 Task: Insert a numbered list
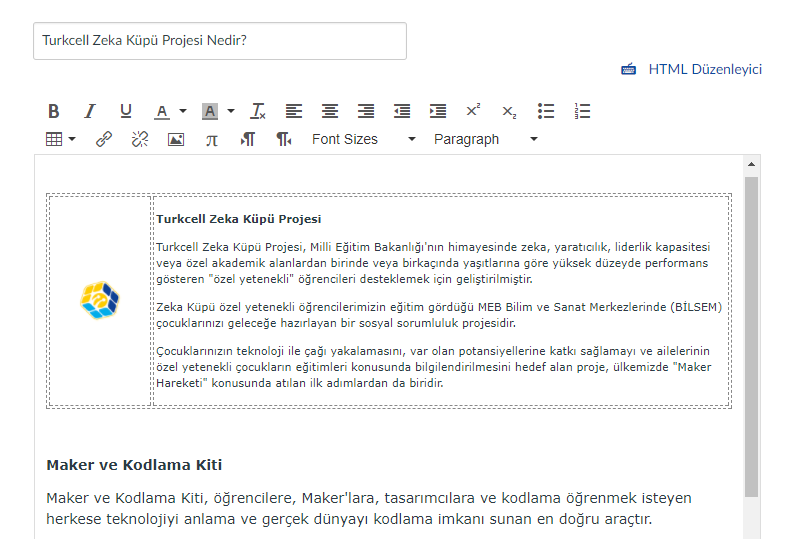pos(582,111)
